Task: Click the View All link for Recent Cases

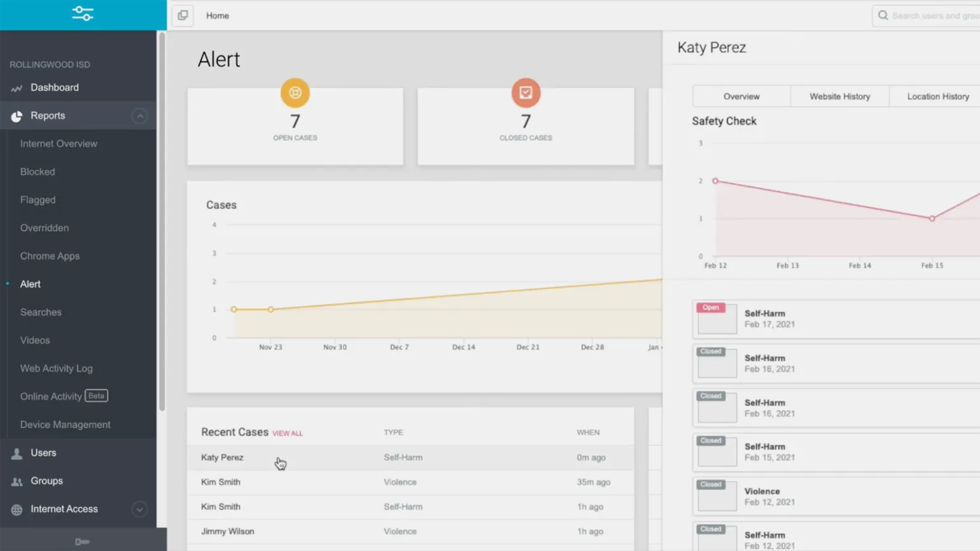Action: click(x=288, y=433)
